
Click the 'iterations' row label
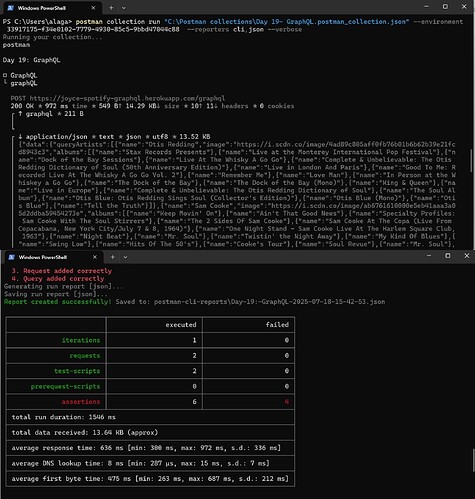81,340
